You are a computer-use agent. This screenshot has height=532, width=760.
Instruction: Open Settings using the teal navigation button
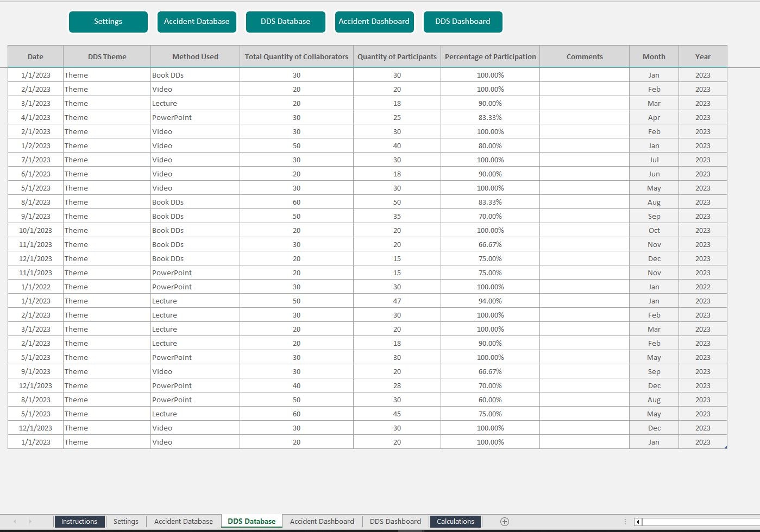point(108,22)
